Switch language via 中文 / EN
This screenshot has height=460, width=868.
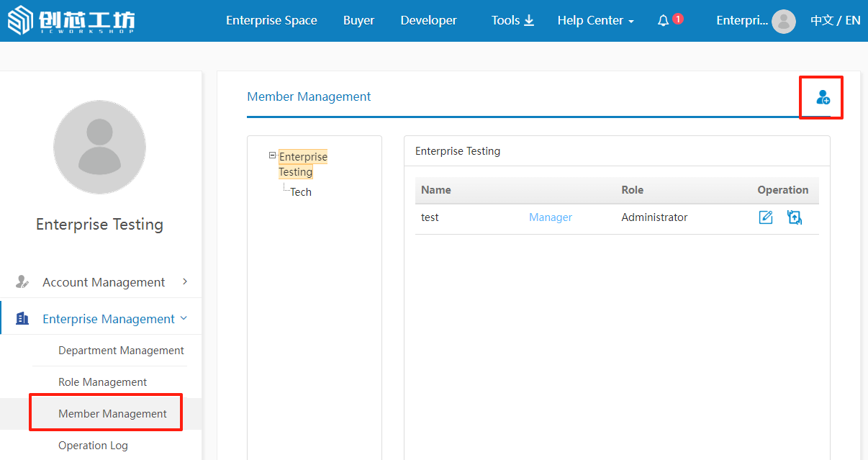(x=835, y=21)
